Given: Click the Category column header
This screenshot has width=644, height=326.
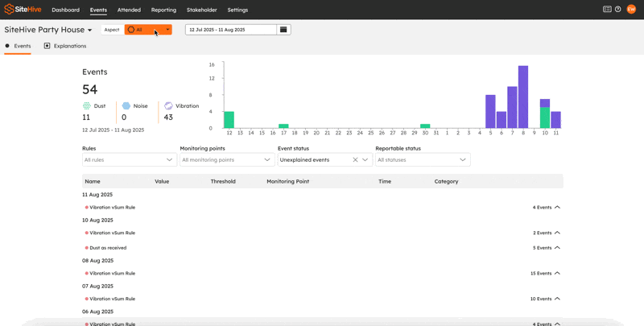Looking at the screenshot, I should tap(446, 181).
